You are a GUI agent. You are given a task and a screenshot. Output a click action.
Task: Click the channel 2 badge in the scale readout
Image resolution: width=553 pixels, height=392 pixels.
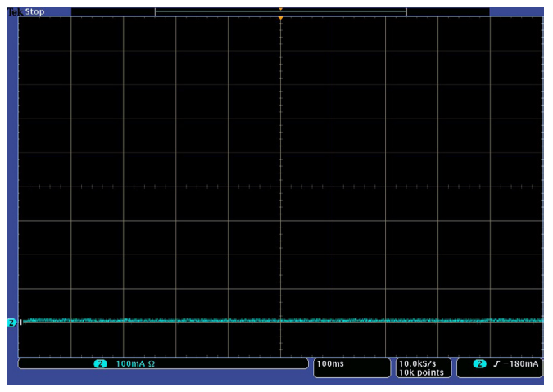coord(101,364)
